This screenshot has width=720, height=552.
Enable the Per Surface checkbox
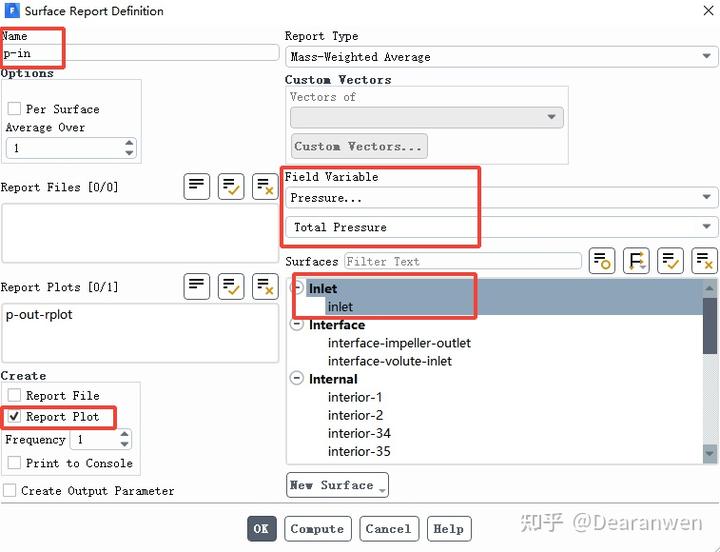[x=14, y=109]
